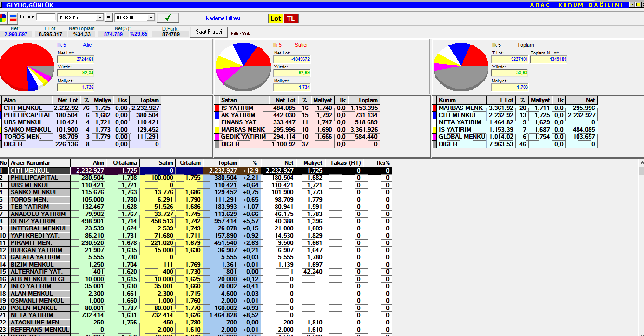
Task: Click the Toplam pie chart
Action: (x=461, y=67)
